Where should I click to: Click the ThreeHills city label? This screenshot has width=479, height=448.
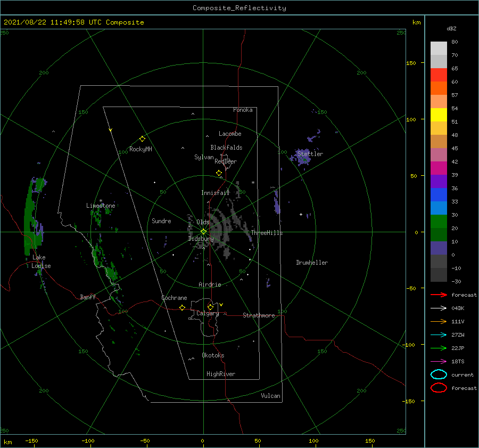click(x=267, y=233)
